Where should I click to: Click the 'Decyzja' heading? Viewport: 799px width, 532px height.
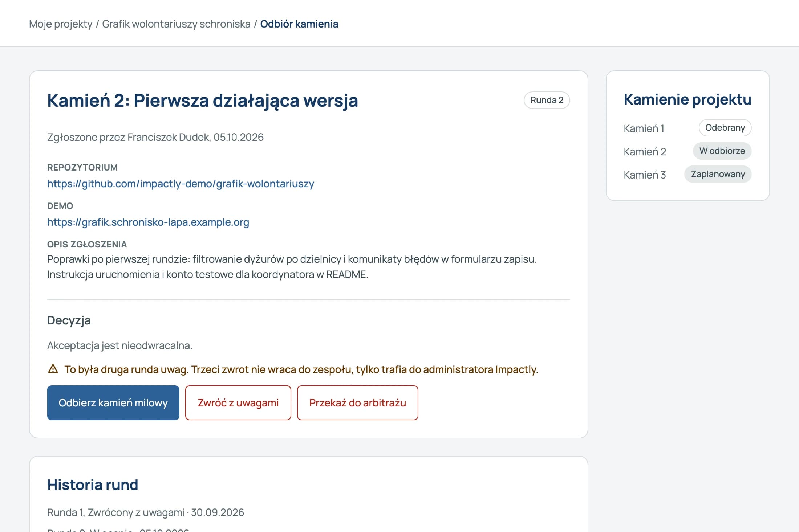69,320
